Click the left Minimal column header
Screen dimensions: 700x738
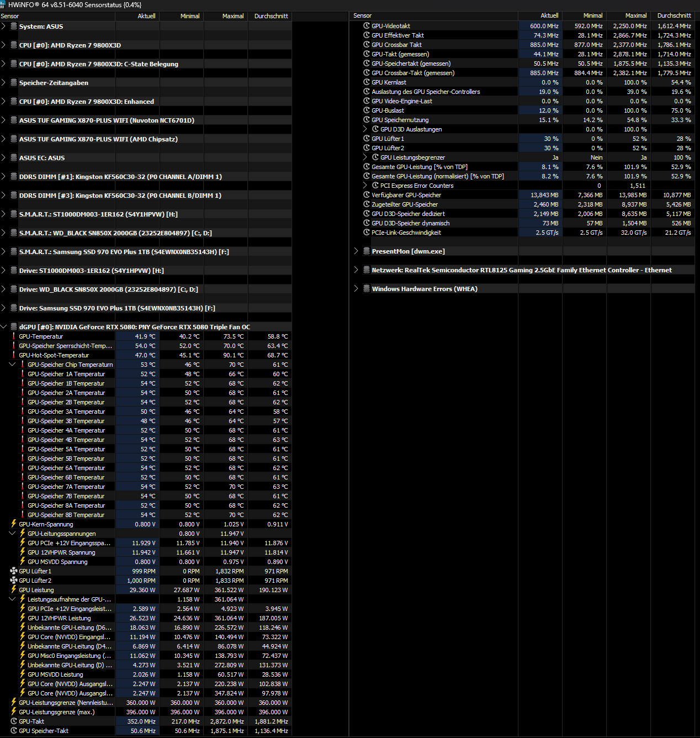(182, 16)
